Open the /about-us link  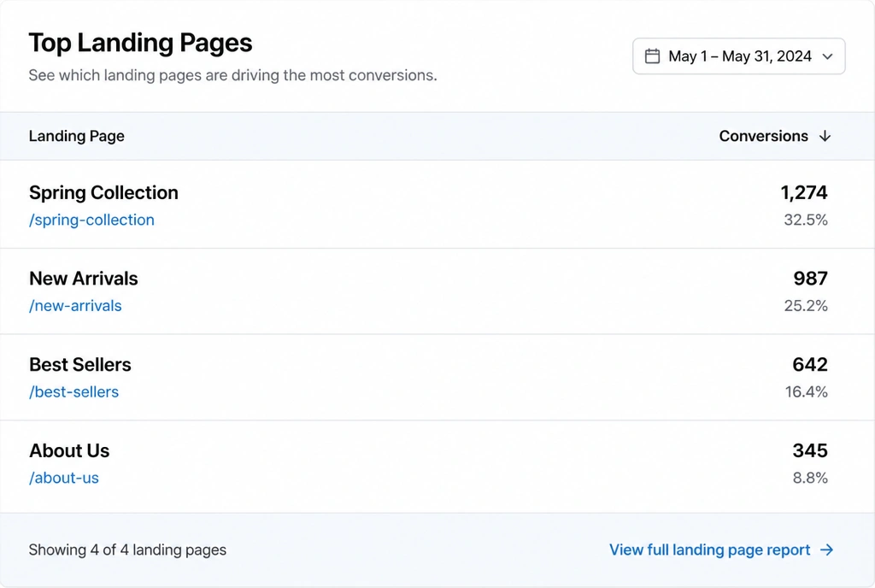coord(63,478)
